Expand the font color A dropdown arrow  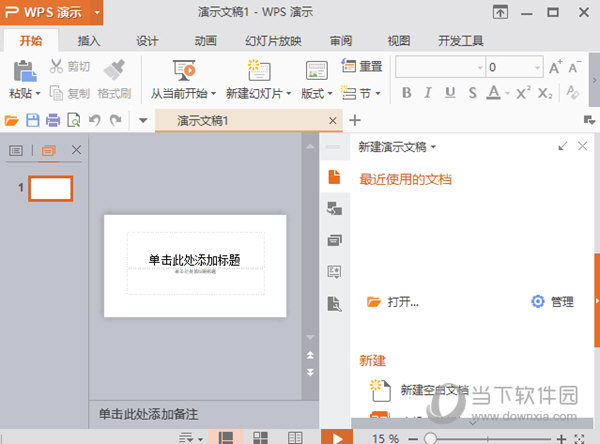coord(507,93)
